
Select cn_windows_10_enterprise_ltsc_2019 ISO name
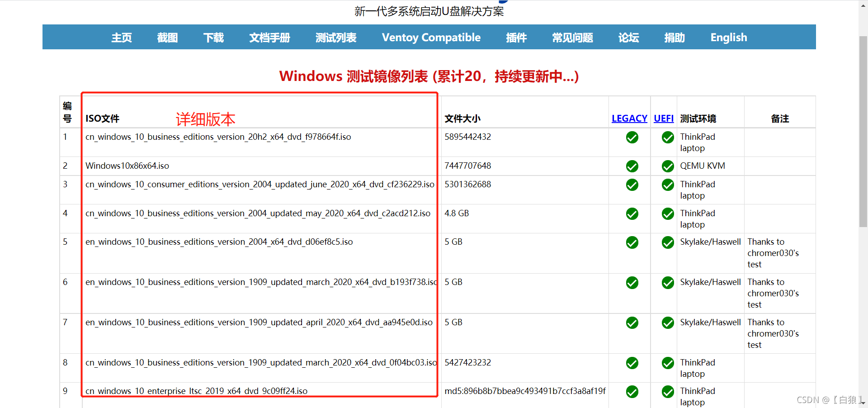(x=196, y=391)
